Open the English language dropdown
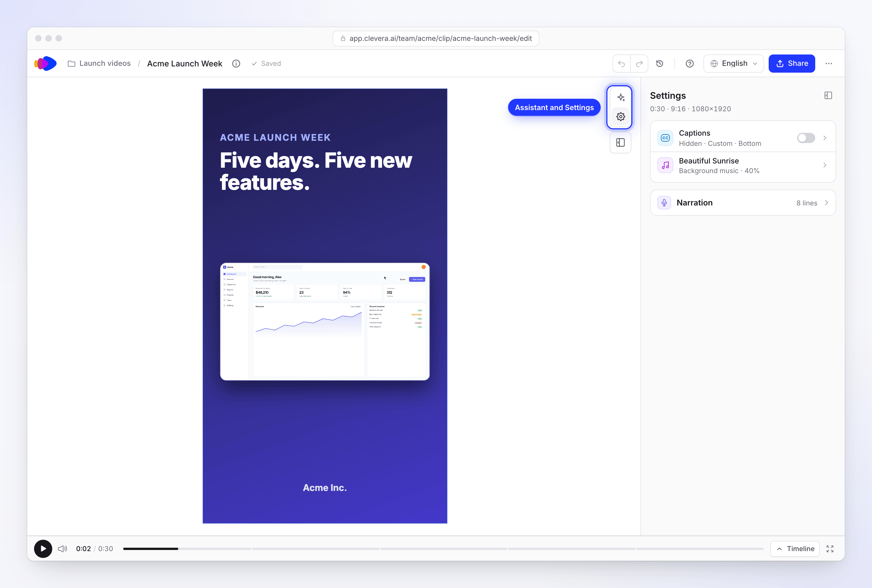 pyautogui.click(x=733, y=63)
